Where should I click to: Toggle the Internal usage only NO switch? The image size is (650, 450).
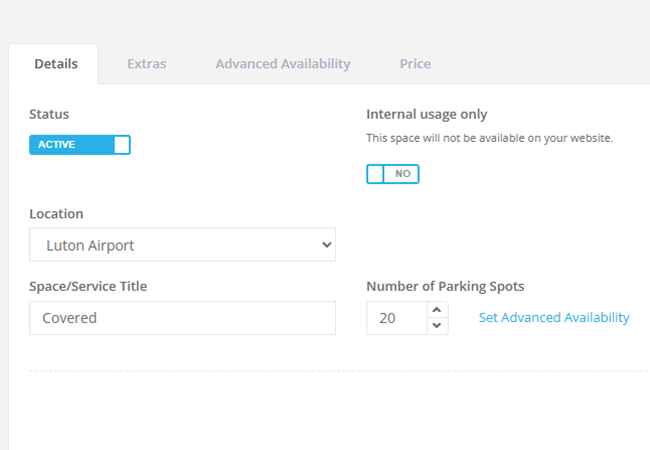pyautogui.click(x=393, y=174)
